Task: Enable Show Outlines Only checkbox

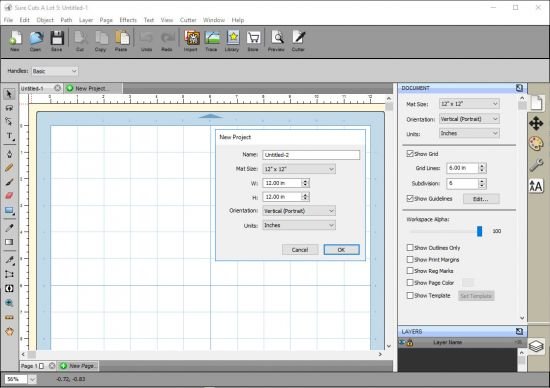Action: point(410,248)
